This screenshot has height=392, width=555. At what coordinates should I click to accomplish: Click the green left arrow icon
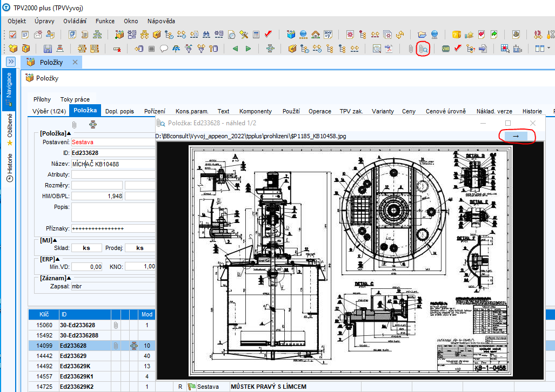[236, 49]
